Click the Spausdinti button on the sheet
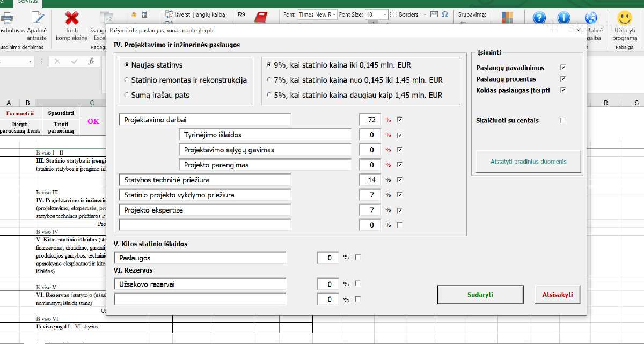Screen dimensions: 644x344 coord(61,113)
